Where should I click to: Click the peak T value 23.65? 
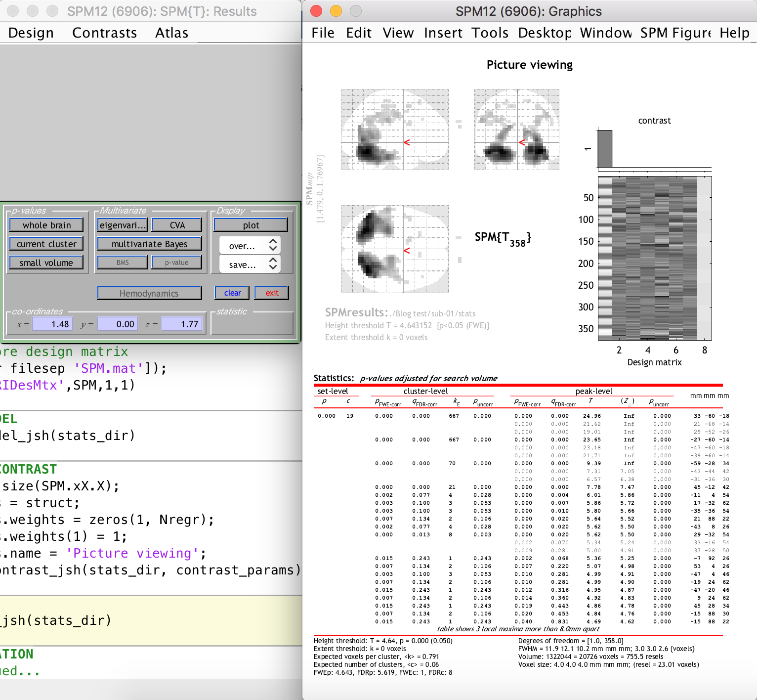pos(592,439)
